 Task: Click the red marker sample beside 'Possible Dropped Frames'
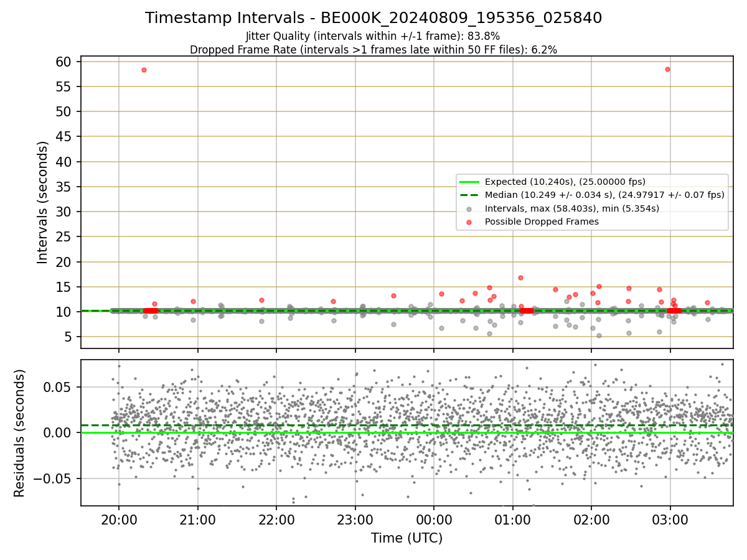click(469, 222)
